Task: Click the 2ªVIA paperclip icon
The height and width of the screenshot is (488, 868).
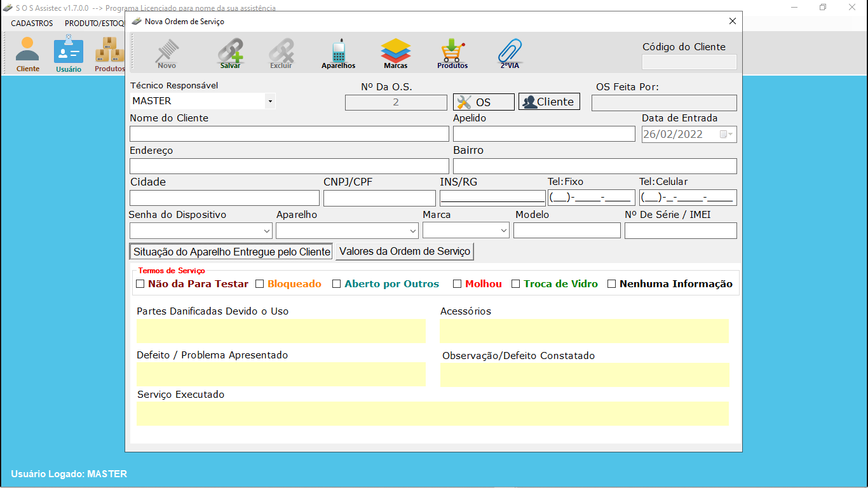Action: [x=510, y=52]
